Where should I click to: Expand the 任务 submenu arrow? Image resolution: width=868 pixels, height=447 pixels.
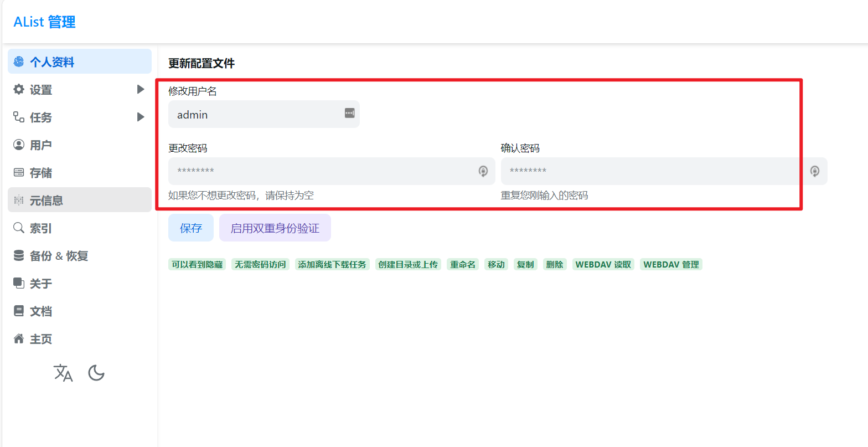point(141,117)
